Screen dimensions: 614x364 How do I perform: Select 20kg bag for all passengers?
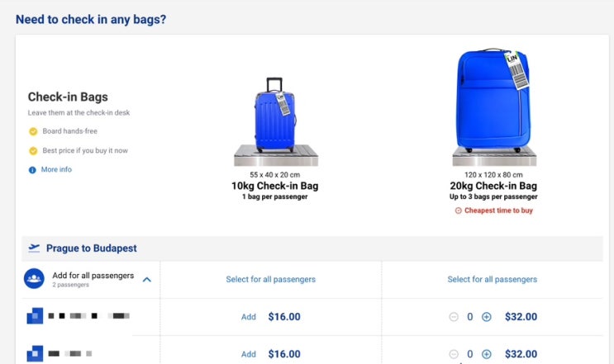(x=493, y=279)
